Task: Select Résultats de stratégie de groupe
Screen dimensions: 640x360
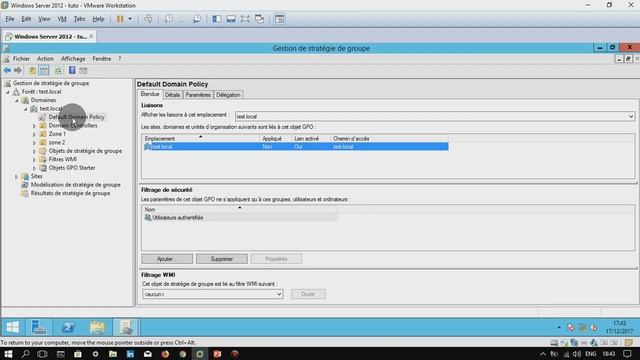Action: pos(70,193)
